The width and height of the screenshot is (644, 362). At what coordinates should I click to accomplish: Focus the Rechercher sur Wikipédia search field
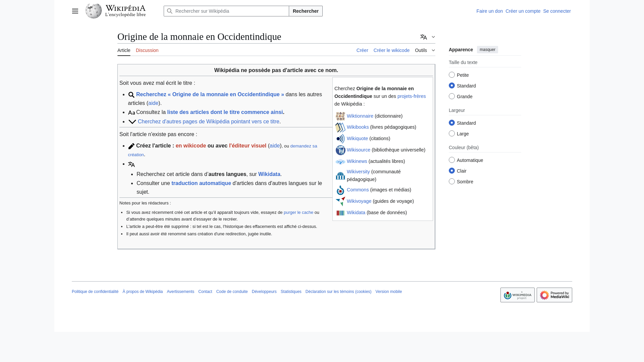pos(226,11)
